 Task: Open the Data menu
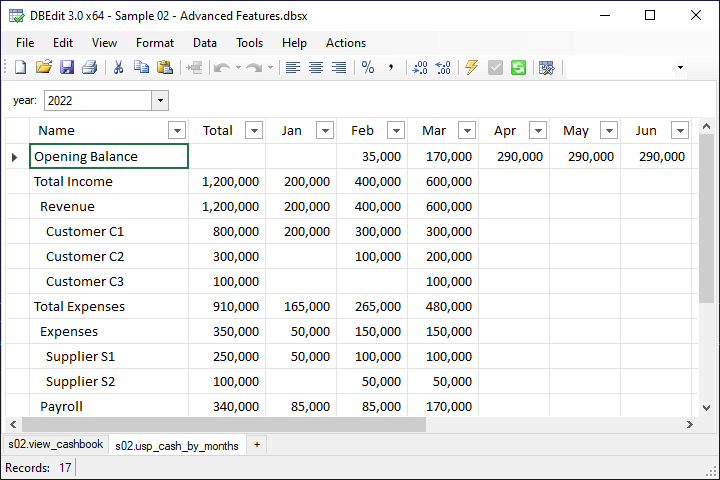click(x=205, y=43)
